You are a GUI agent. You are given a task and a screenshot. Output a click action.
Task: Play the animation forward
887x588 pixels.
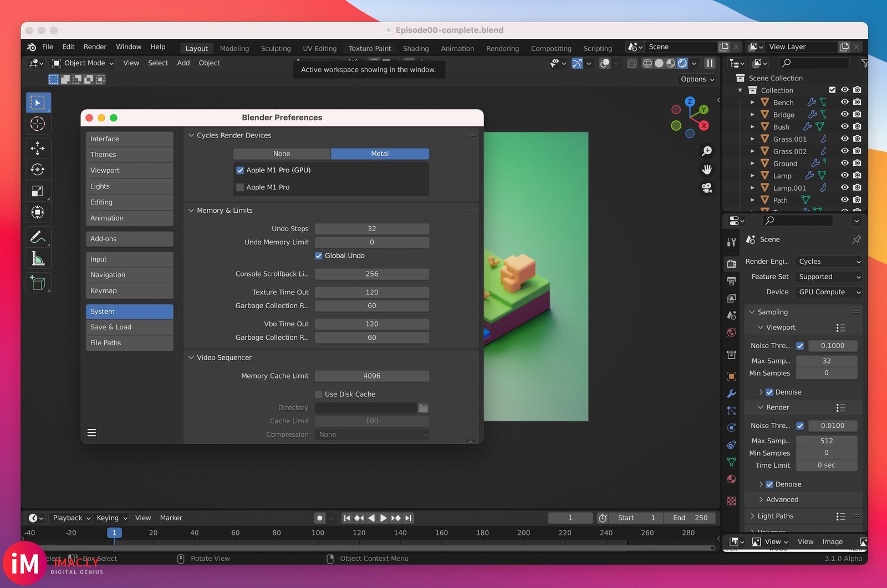point(383,518)
